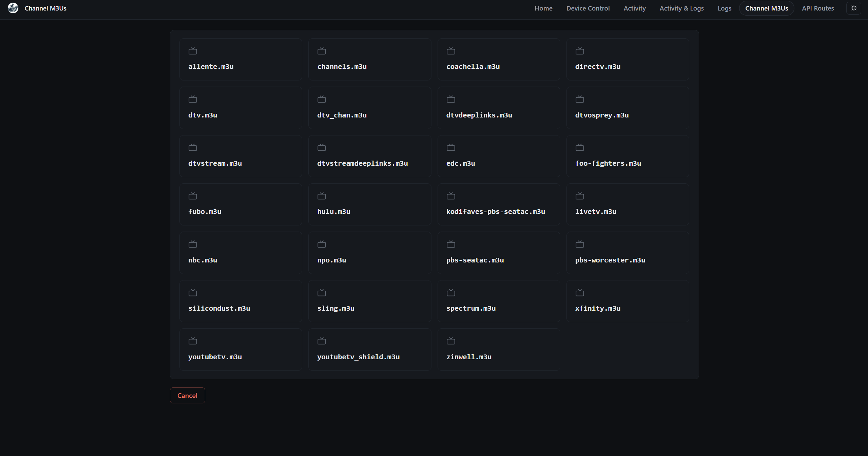
Task: Pick the silicondust.m3u file name
Action: point(219,308)
